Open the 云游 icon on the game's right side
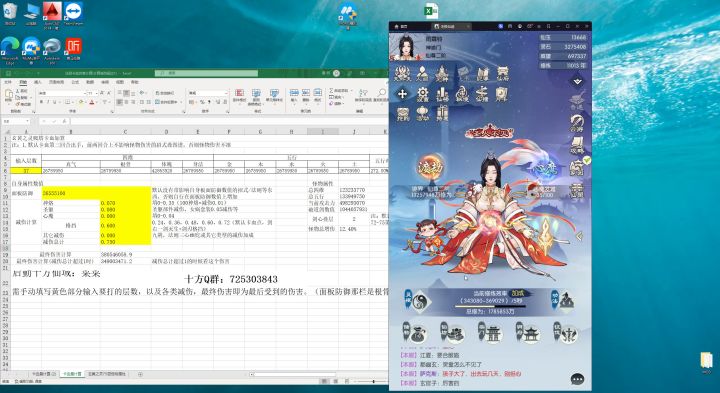 click(x=577, y=123)
